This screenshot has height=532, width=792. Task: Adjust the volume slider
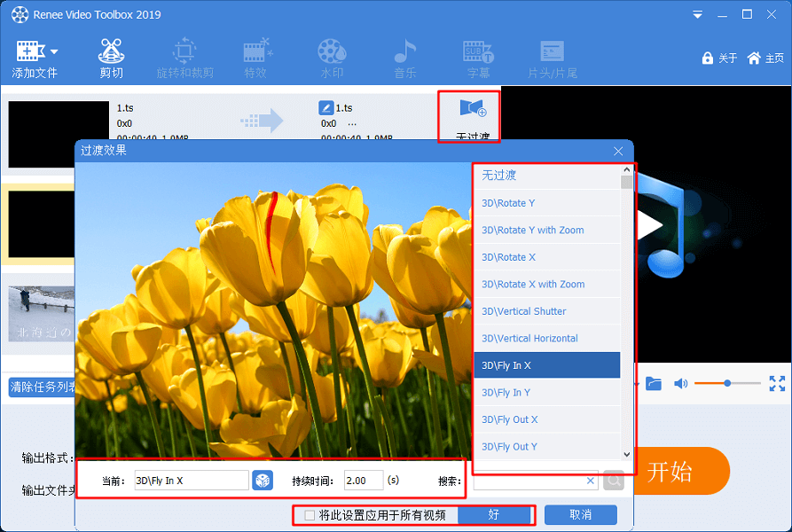(727, 383)
